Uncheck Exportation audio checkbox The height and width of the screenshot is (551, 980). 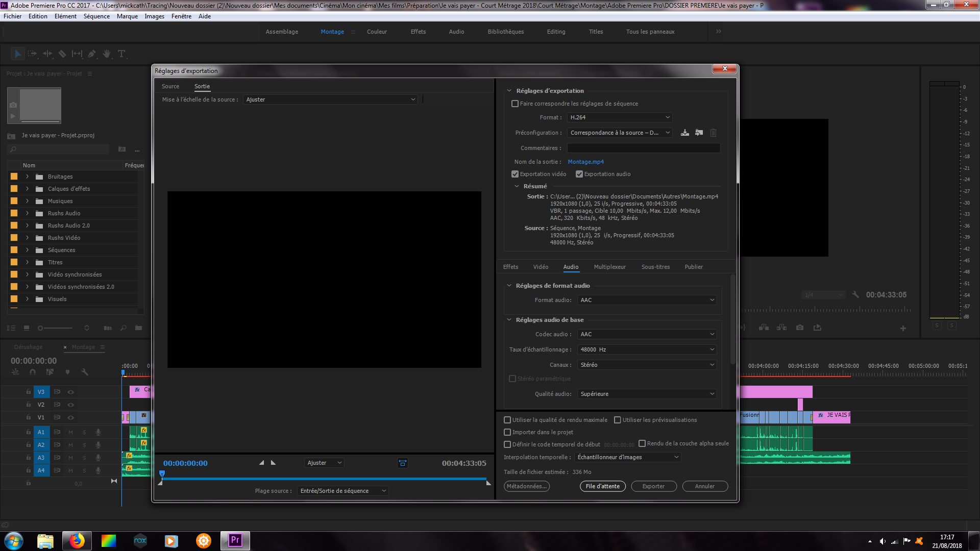[579, 174]
